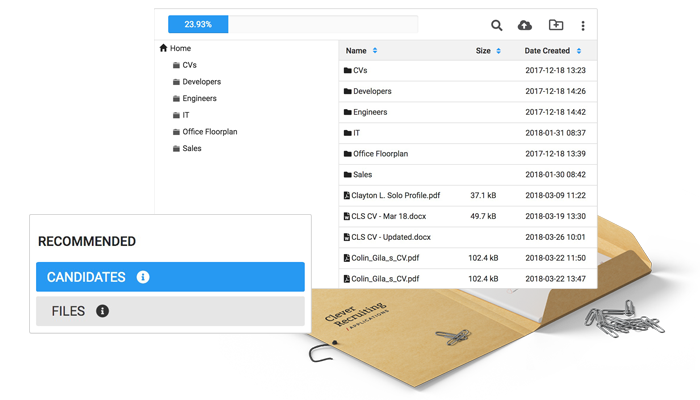Click the info icon beside FILES
This screenshot has height=400, width=700.
click(x=102, y=311)
